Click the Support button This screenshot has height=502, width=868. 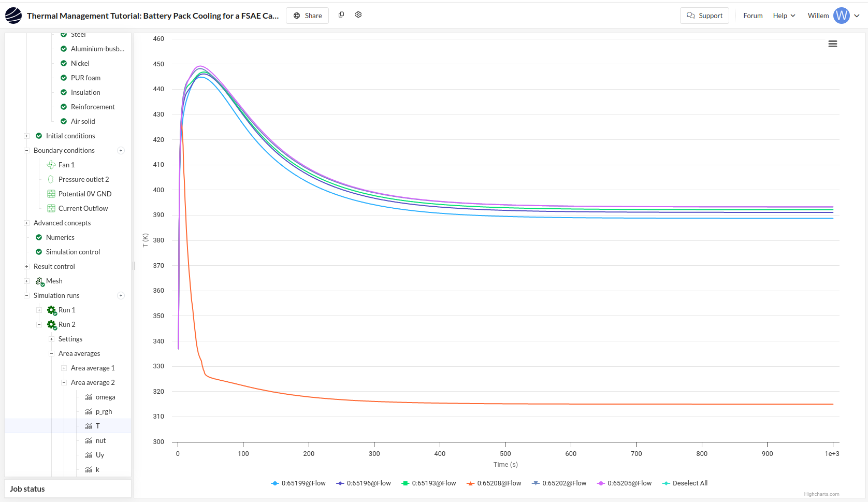pos(704,16)
